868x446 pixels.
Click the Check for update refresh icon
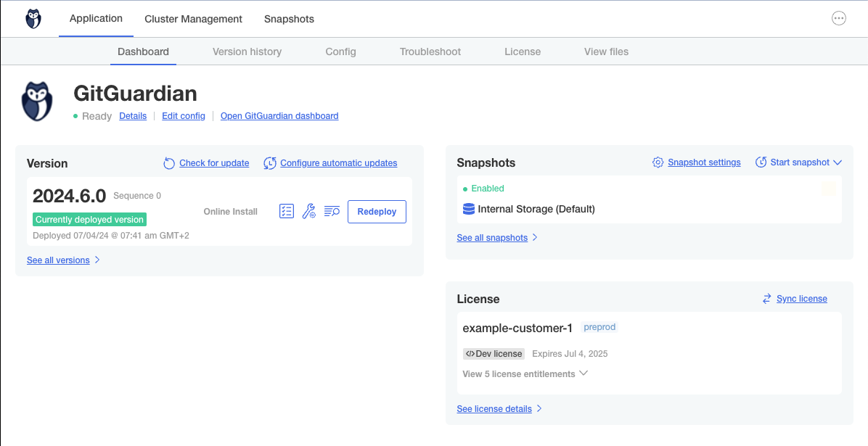click(169, 163)
